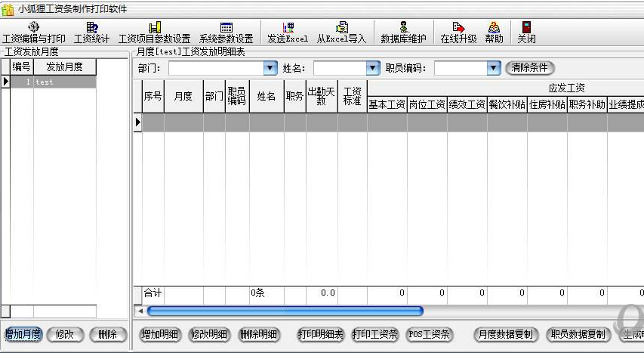Click the 打印工资条 button

[x=374, y=334]
